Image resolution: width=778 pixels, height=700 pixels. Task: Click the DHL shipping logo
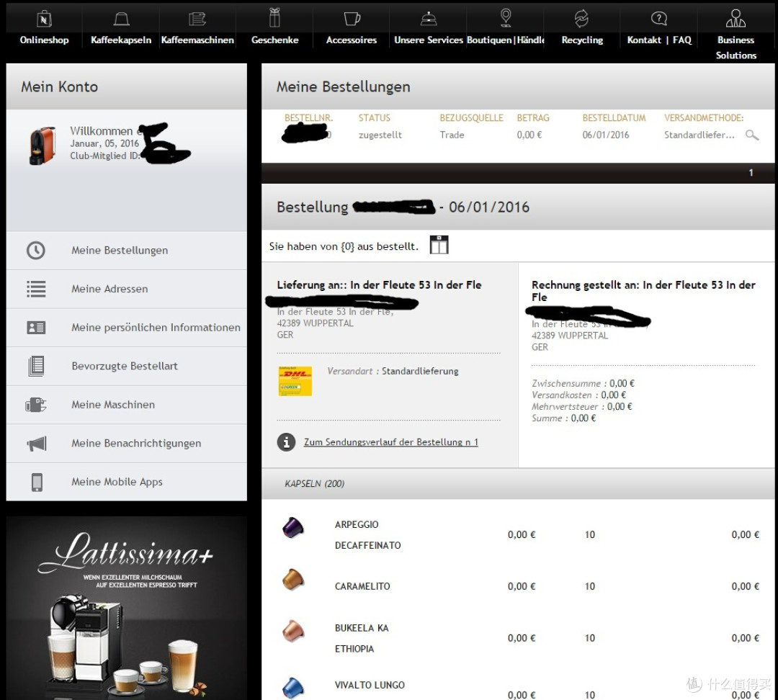[295, 380]
